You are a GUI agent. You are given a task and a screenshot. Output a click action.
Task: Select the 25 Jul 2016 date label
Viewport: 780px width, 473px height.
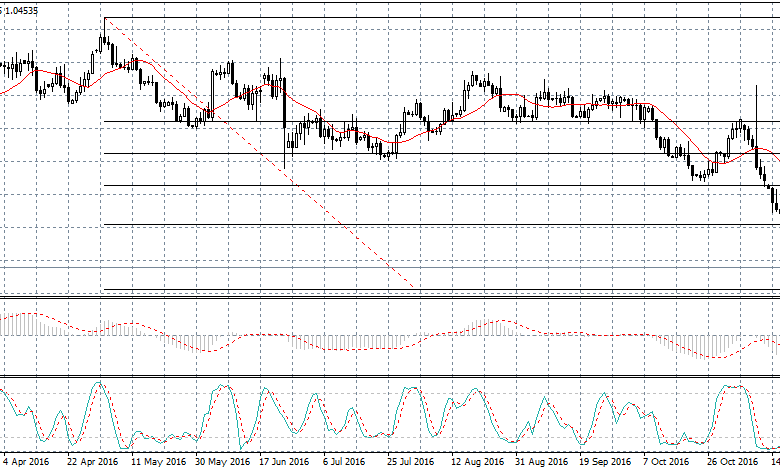click(410, 462)
